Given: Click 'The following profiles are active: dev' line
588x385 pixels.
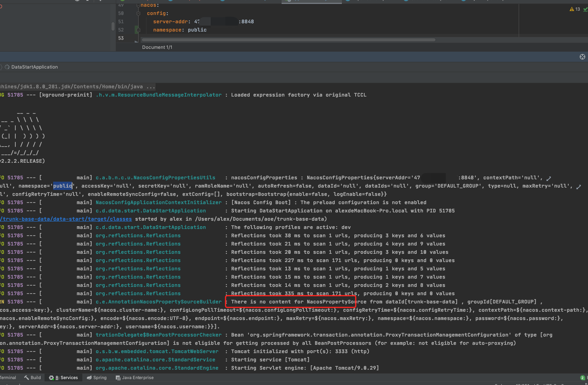Looking at the screenshot, I should coord(291,227).
